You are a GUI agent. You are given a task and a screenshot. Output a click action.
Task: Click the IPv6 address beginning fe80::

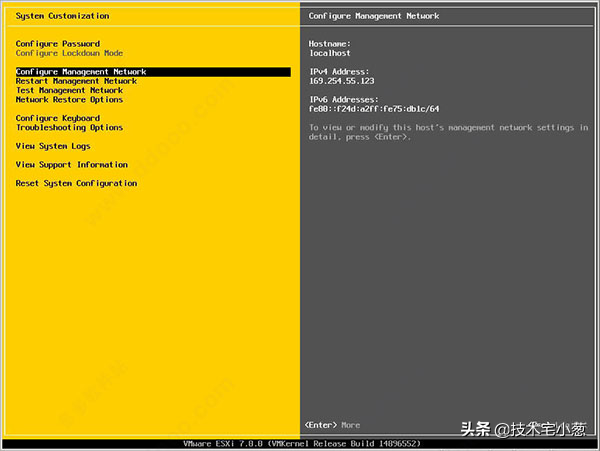[374, 109]
